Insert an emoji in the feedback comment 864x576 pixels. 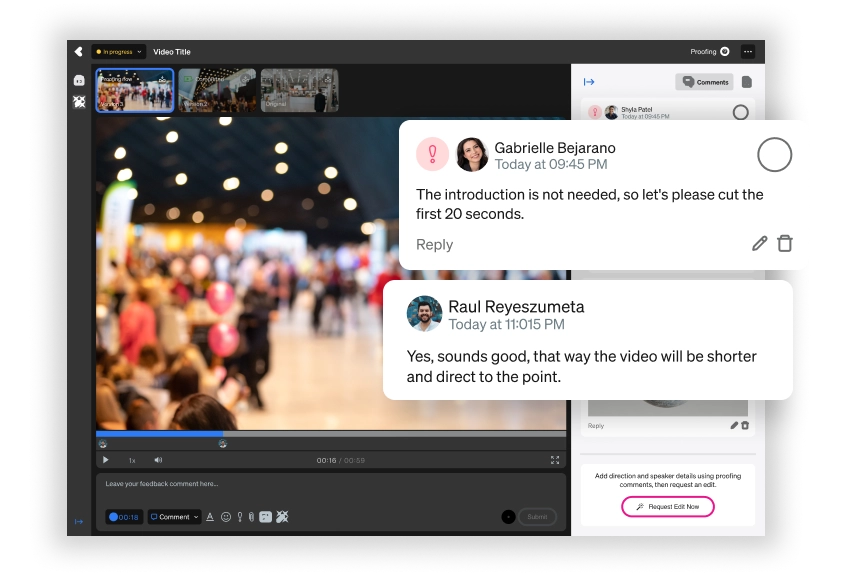click(225, 517)
